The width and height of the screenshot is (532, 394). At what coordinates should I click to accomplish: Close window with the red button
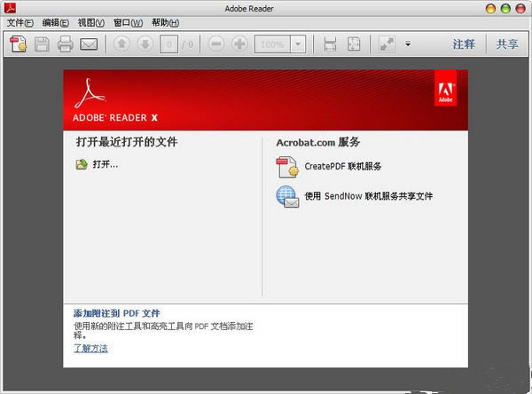pyautogui.click(x=520, y=9)
